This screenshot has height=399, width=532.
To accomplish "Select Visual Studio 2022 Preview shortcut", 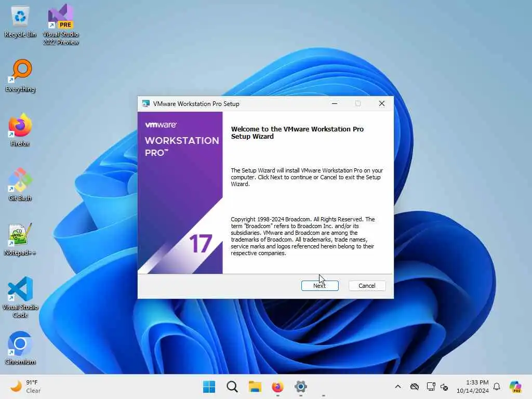I will [x=61, y=25].
